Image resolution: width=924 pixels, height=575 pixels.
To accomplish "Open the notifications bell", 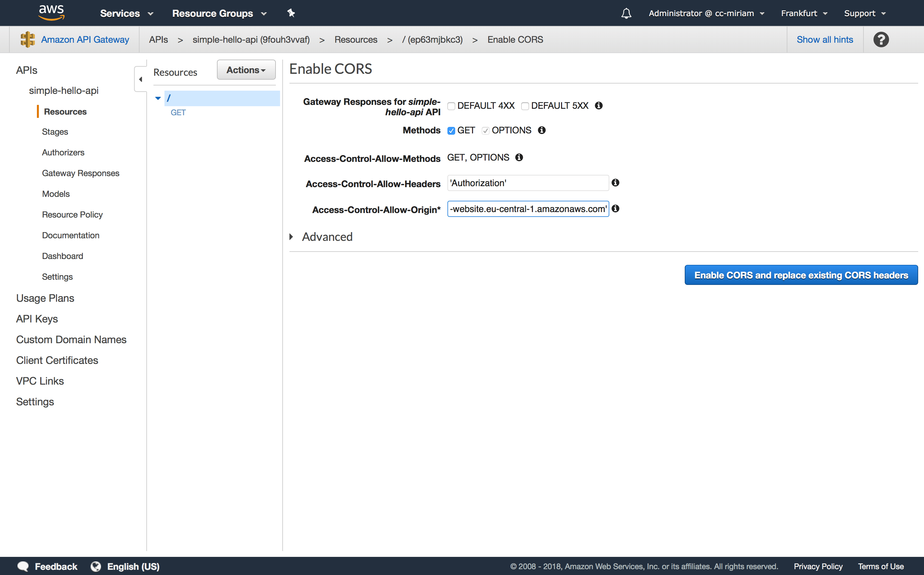I will click(x=626, y=14).
